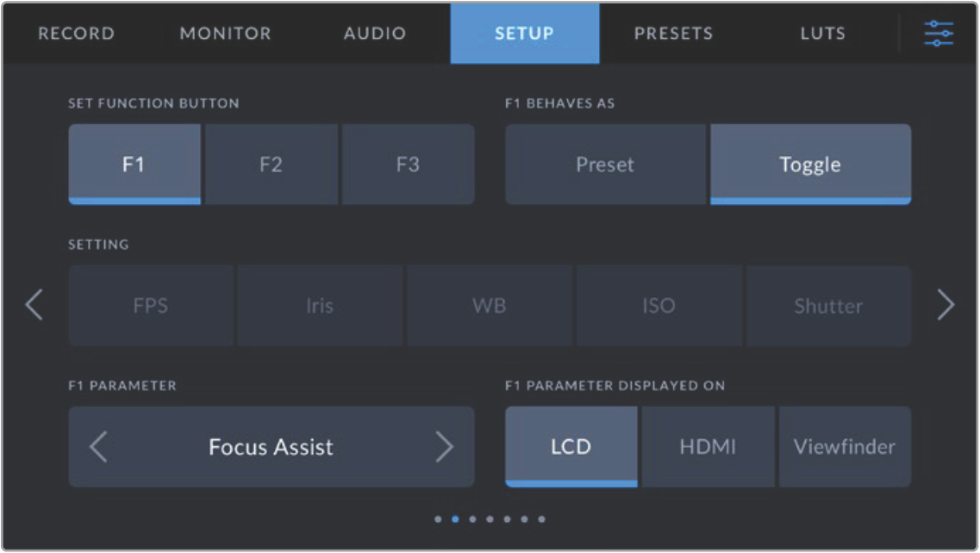Image resolution: width=980 pixels, height=553 pixels.
Task: Open the sliders settings icon
Action: coord(939,34)
